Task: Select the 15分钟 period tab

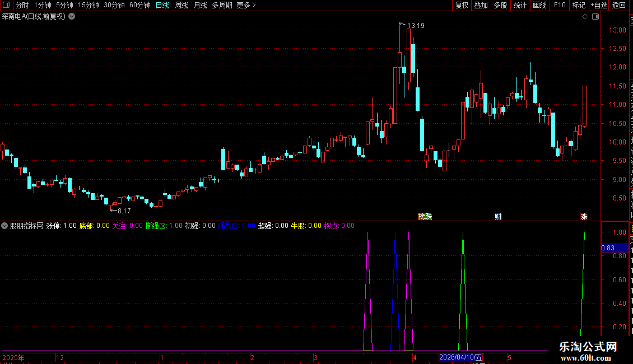Action: click(x=89, y=5)
